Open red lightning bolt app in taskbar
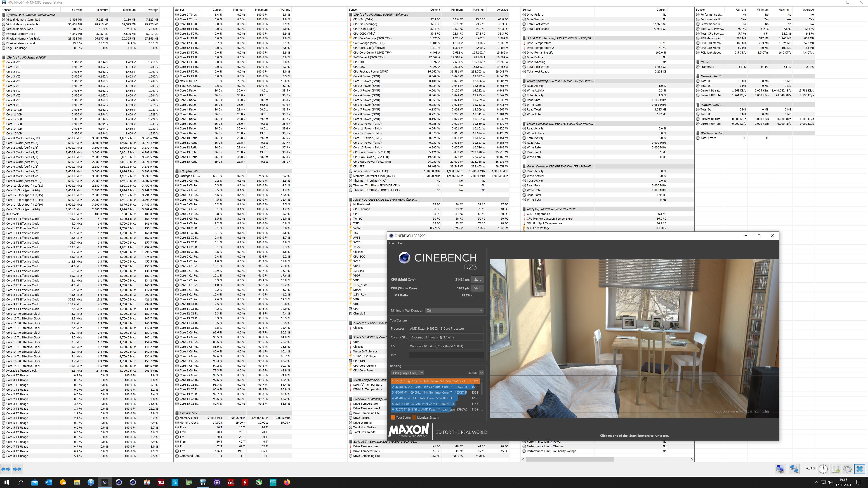This screenshot has width=868, height=488. 245,482
